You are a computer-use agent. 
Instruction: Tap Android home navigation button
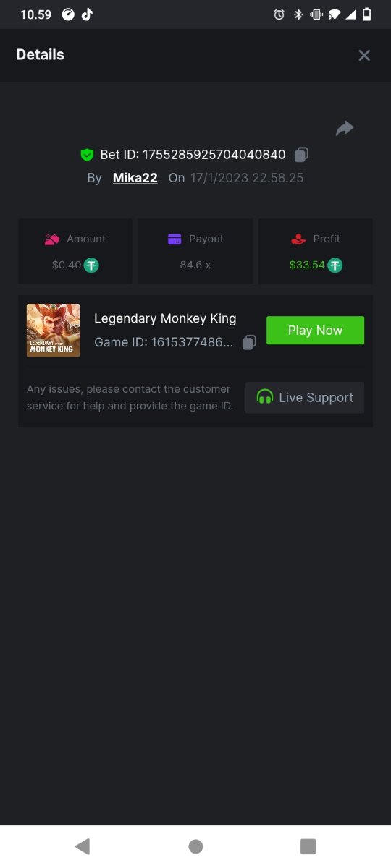click(195, 846)
